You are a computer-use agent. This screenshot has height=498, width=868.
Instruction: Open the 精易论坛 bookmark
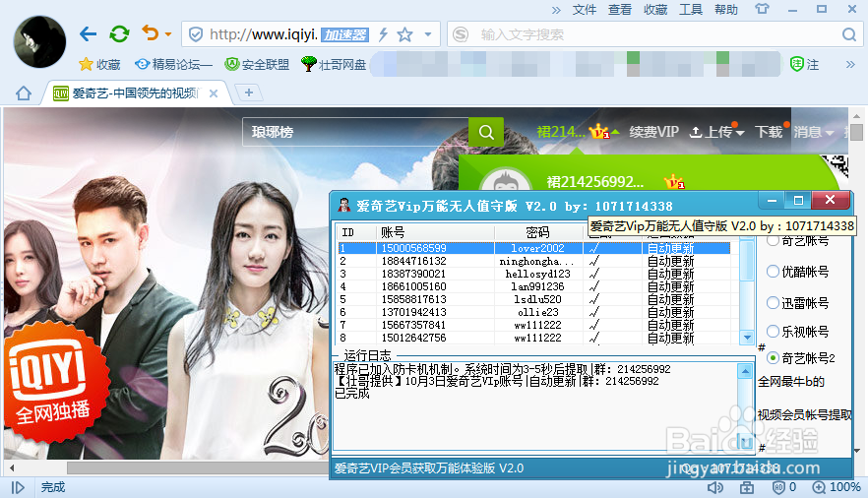(173, 64)
